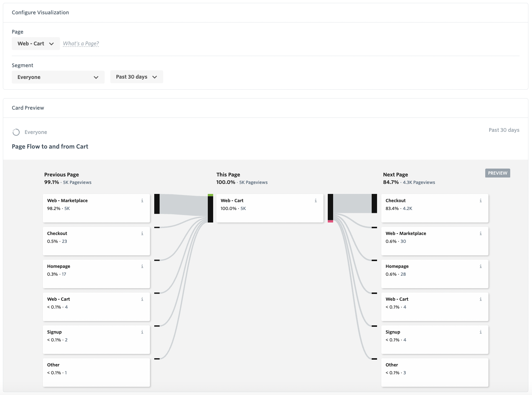Click the info icon on the Checkout previous page card
Screen dimensions: 532x395
[x=142, y=233]
